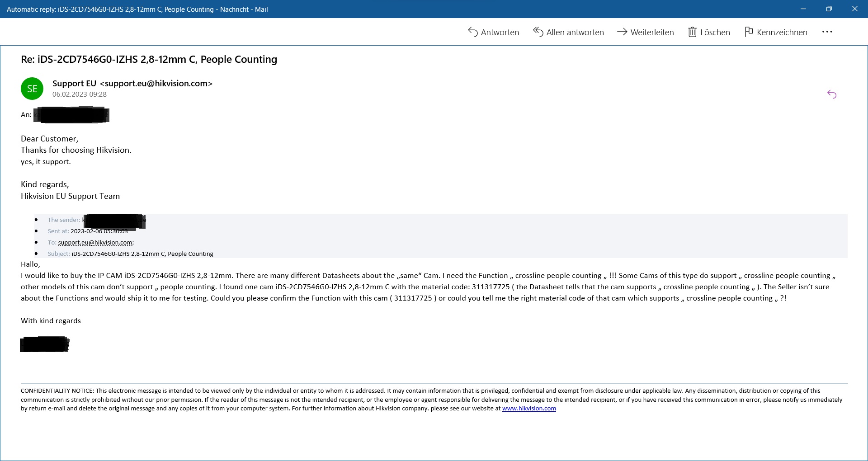This screenshot has height=461, width=868.
Task: Close the email message window
Action: pos(854,9)
